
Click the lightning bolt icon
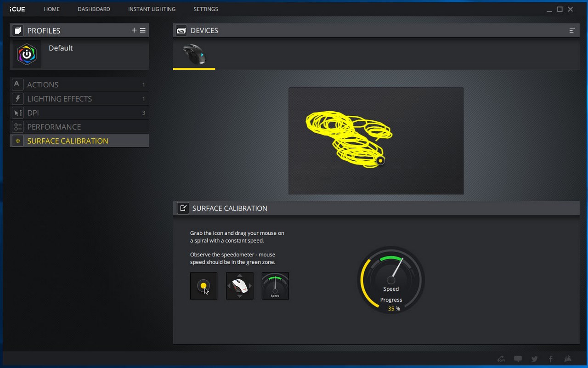click(17, 99)
